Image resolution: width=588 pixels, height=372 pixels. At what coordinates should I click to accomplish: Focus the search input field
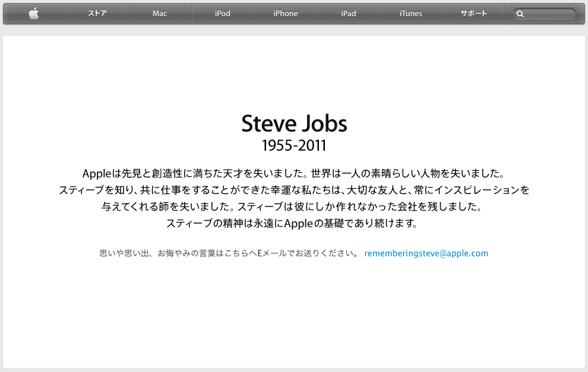click(x=545, y=14)
